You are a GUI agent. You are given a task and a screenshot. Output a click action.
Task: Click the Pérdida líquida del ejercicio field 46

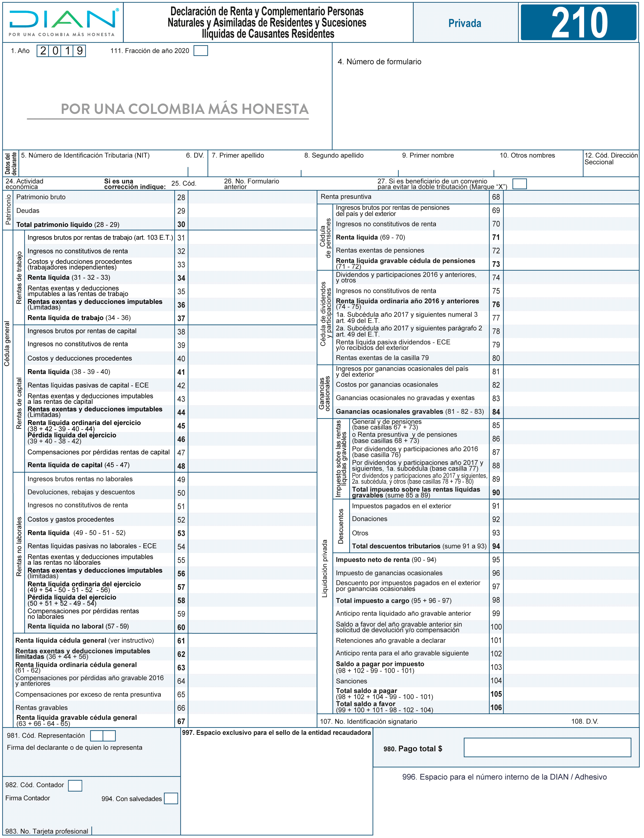tap(252, 439)
